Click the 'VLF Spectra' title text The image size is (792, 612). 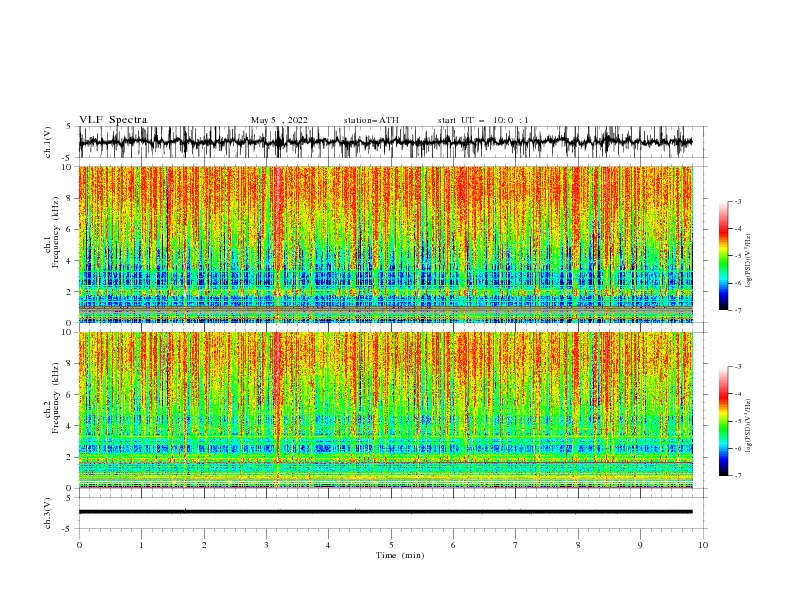click(113, 120)
